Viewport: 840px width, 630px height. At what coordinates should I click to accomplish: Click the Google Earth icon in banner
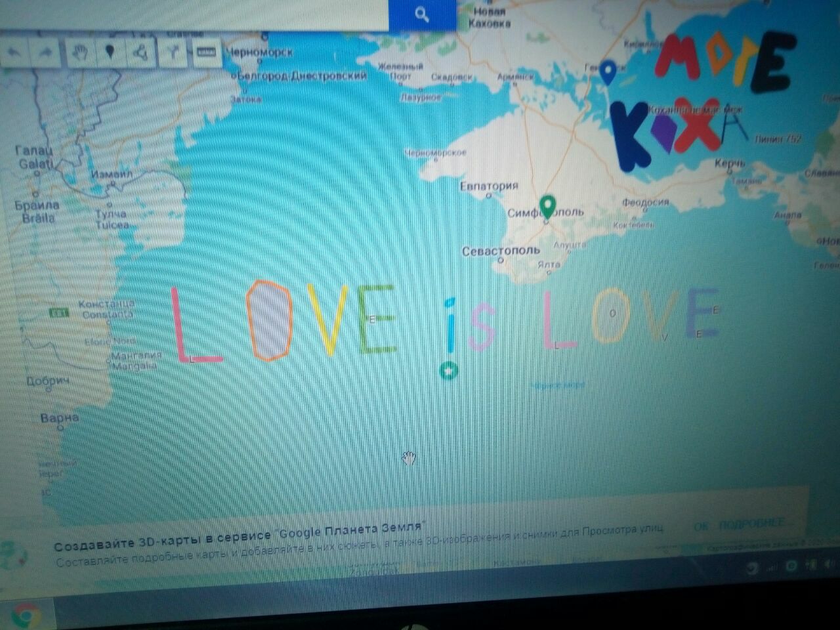14,555
